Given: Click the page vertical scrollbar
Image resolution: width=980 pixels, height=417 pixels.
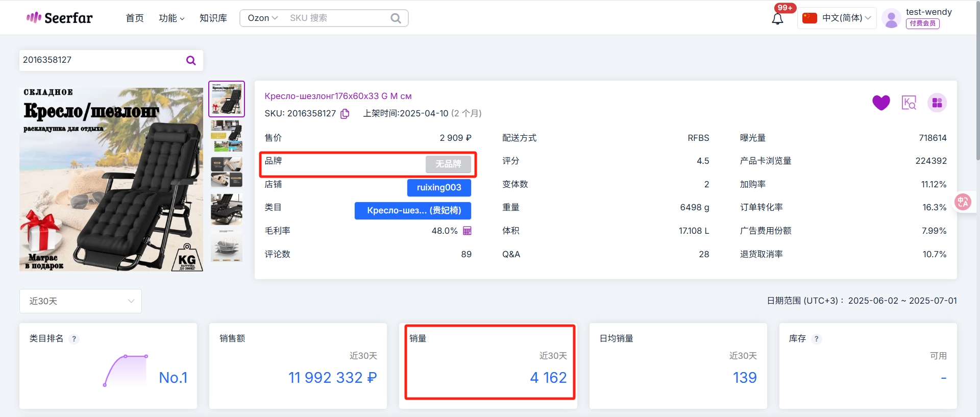Looking at the screenshot, I should pyautogui.click(x=977, y=82).
